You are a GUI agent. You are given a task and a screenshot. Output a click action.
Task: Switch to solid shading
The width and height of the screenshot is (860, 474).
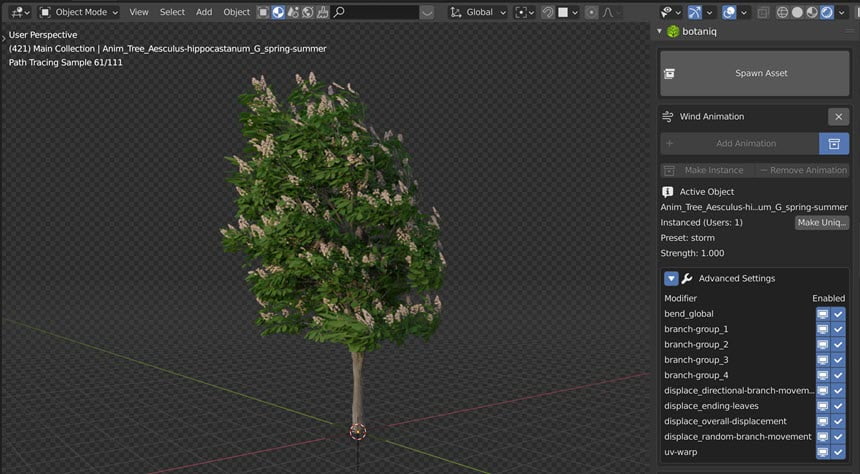797,12
